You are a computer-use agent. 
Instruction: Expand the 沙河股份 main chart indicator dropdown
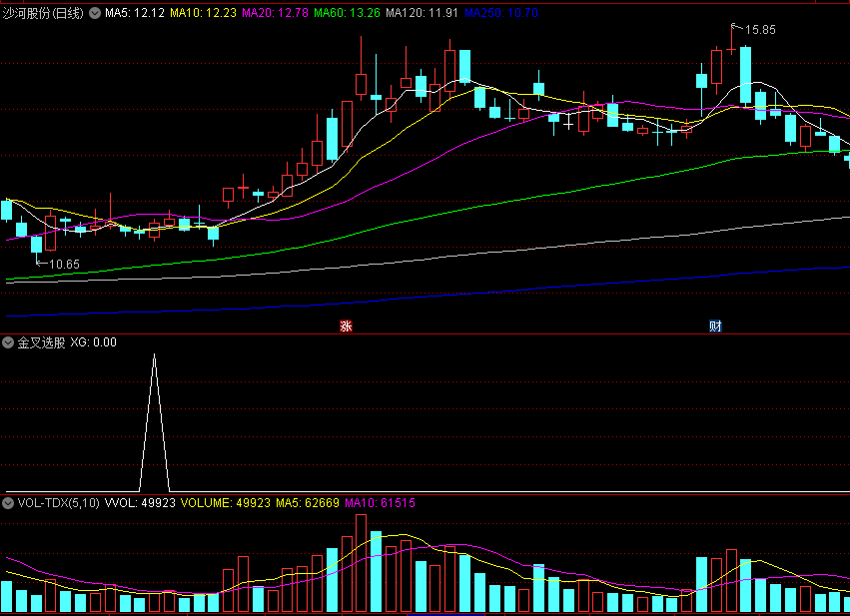click(95, 13)
